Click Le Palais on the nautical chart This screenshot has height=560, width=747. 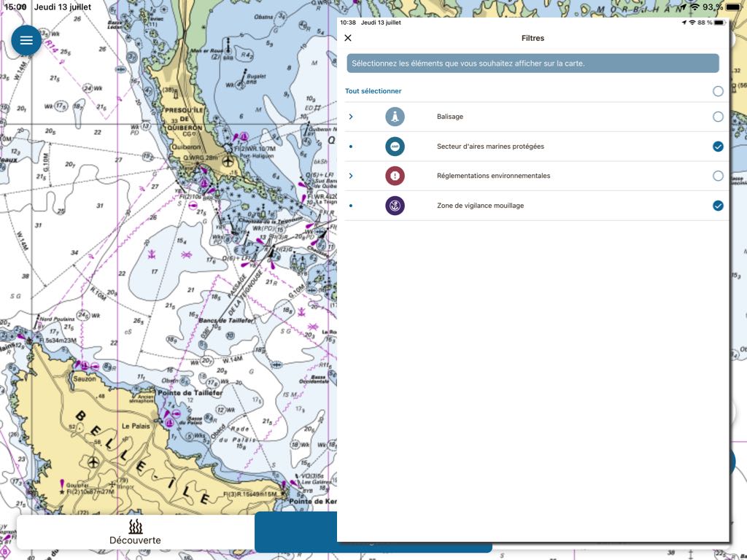pos(136,425)
